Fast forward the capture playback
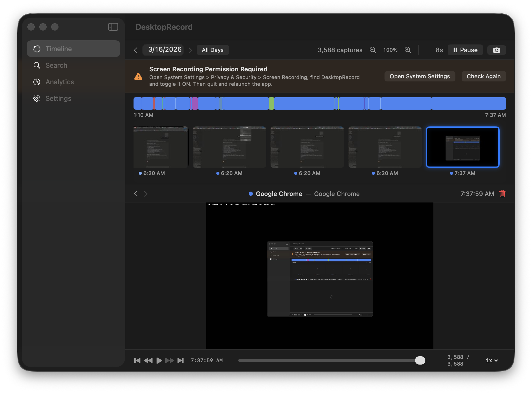532x393 pixels. coord(170,360)
